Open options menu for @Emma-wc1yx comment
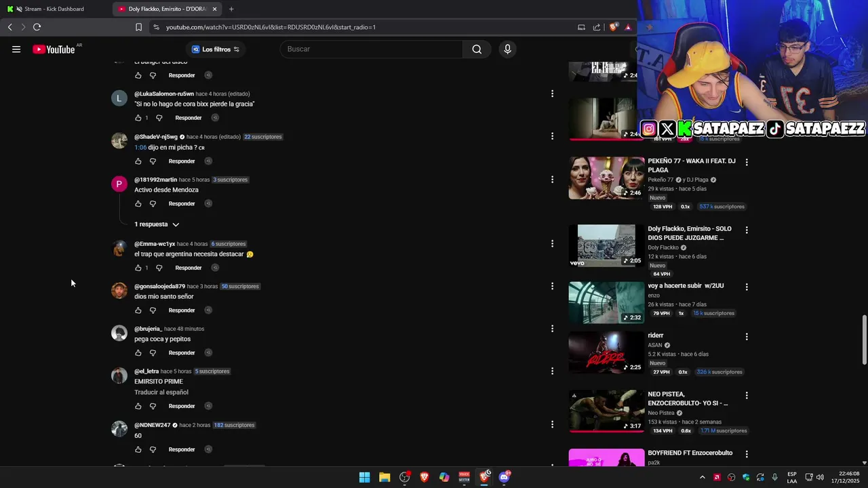The width and height of the screenshot is (868, 488). tap(552, 243)
